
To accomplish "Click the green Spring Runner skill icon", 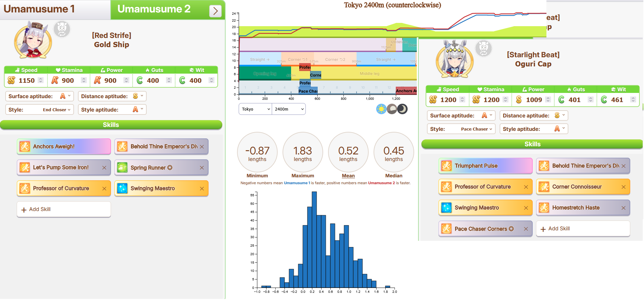I will point(122,168).
